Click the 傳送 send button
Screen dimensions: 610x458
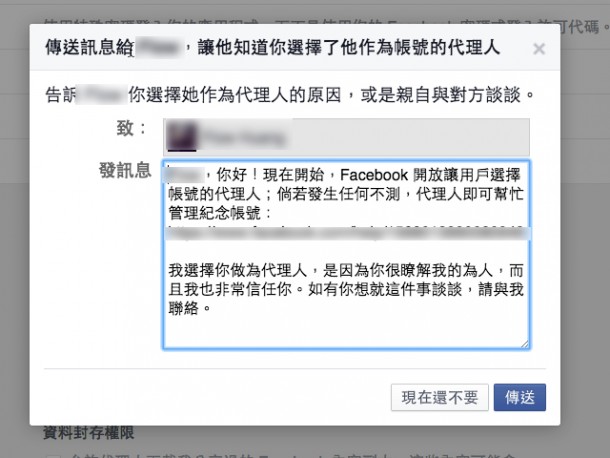tap(520, 397)
